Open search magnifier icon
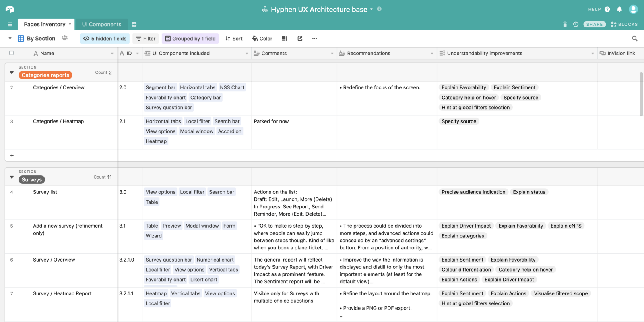The height and width of the screenshot is (322, 644). [635, 39]
